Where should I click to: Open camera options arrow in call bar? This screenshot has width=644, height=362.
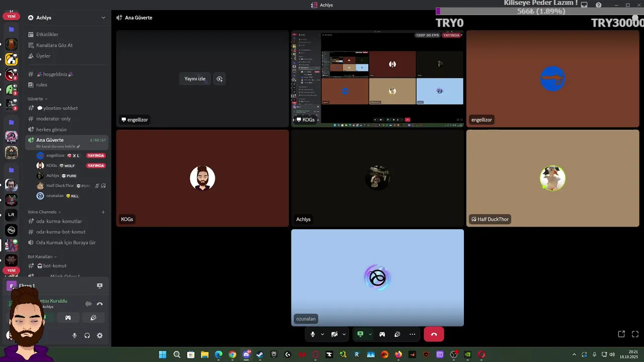[x=344, y=334]
